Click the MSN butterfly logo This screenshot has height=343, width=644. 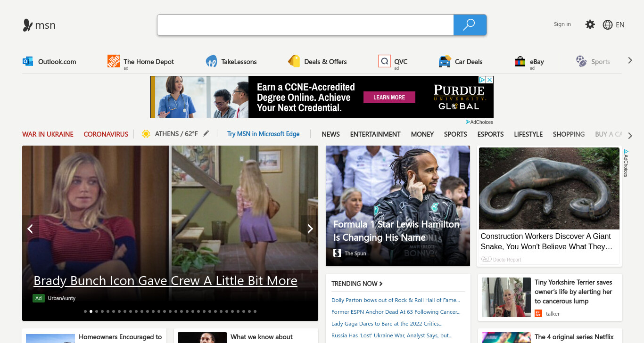[28, 25]
